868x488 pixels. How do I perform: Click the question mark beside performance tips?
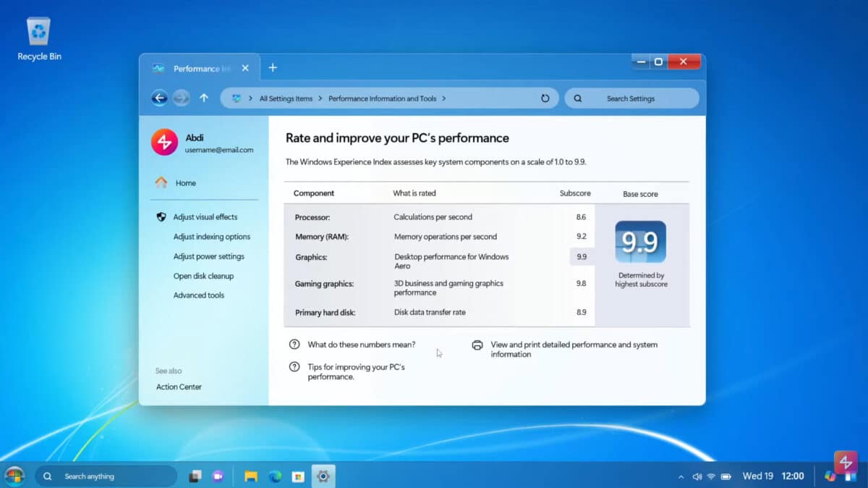293,367
